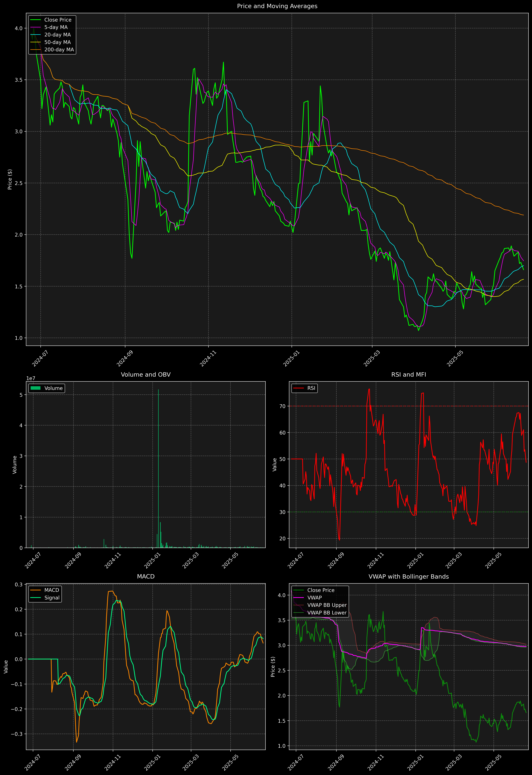Select the 20 y-tick on the RSI chart
532x775 pixels.
tap(283, 539)
